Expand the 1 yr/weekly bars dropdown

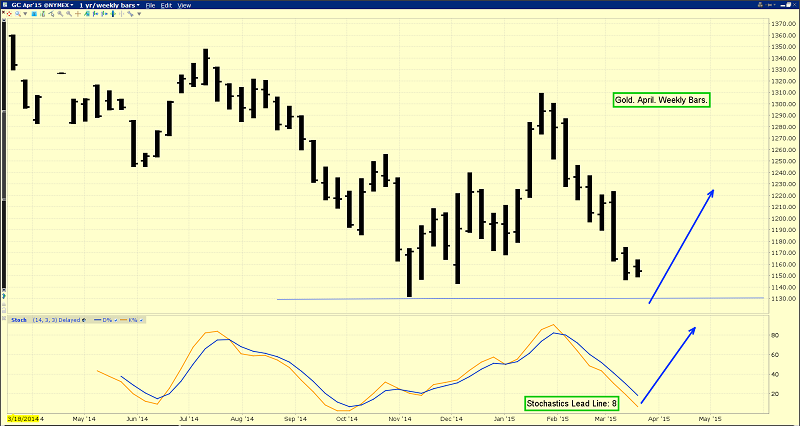(109, 5)
